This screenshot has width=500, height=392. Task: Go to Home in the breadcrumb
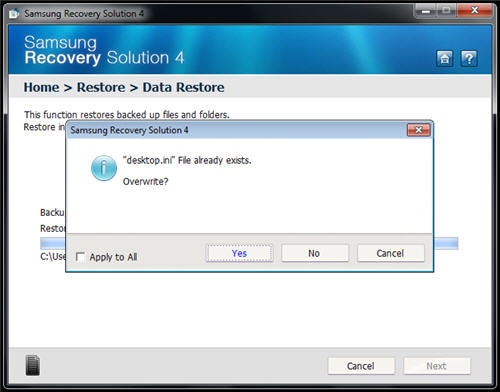coord(42,87)
